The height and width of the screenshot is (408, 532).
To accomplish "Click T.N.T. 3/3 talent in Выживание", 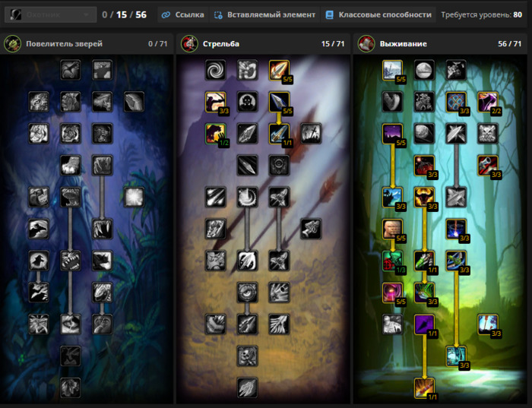I will click(x=424, y=166).
